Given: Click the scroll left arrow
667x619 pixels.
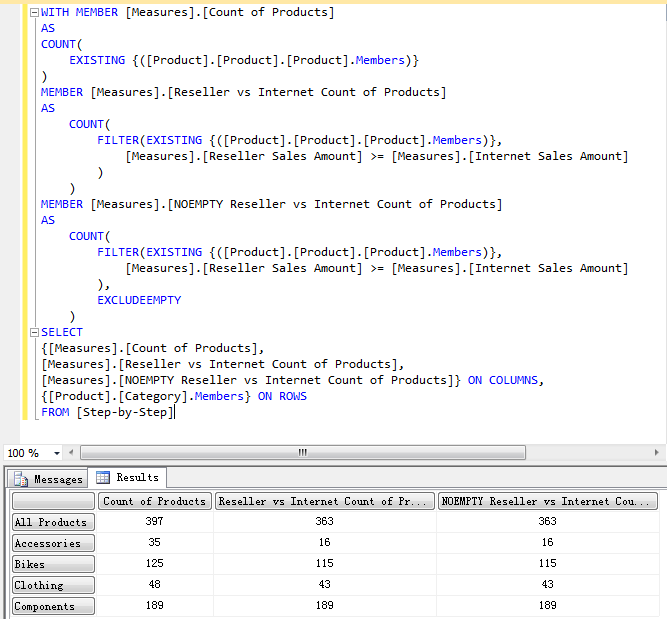Looking at the screenshot, I should coord(71,453).
